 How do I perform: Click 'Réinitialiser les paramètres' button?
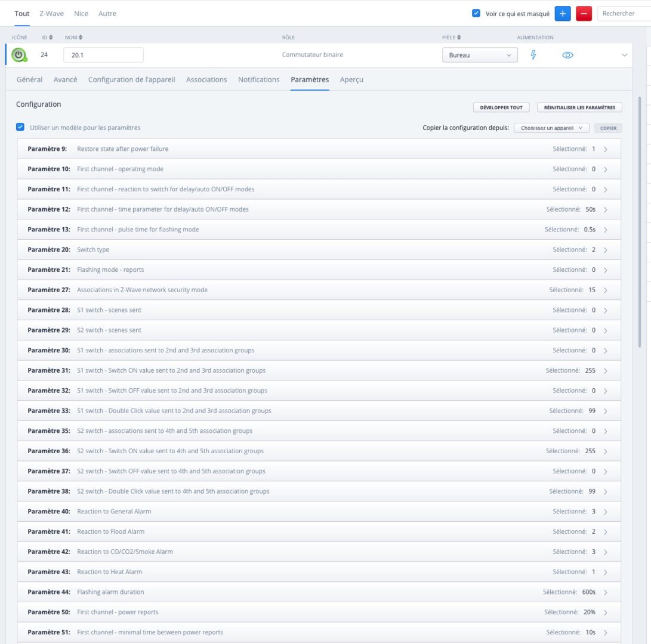pyautogui.click(x=579, y=107)
